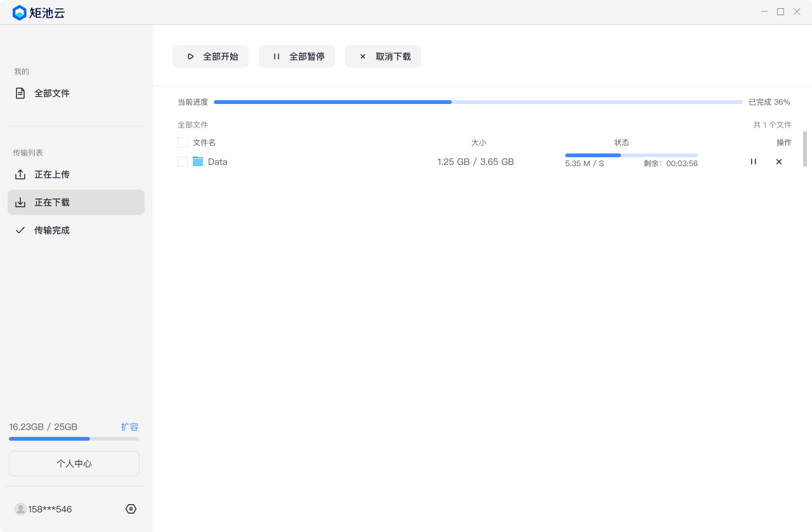Maximize the 矩池云 window
The image size is (812, 532).
click(x=781, y=12)
